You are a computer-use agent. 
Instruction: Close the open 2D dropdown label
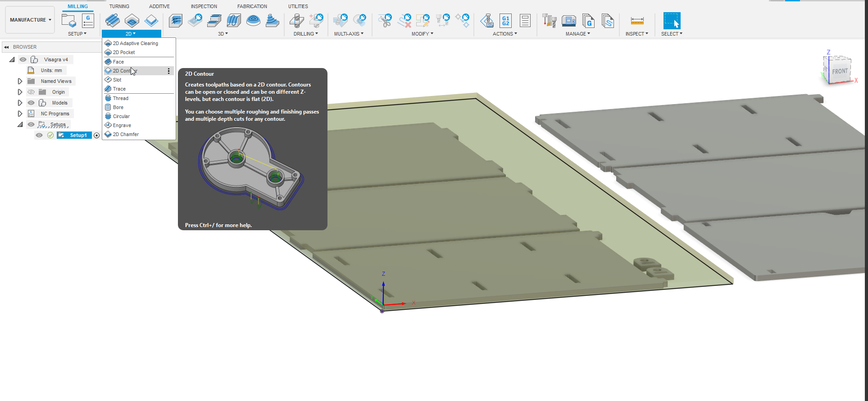(131, 34)
